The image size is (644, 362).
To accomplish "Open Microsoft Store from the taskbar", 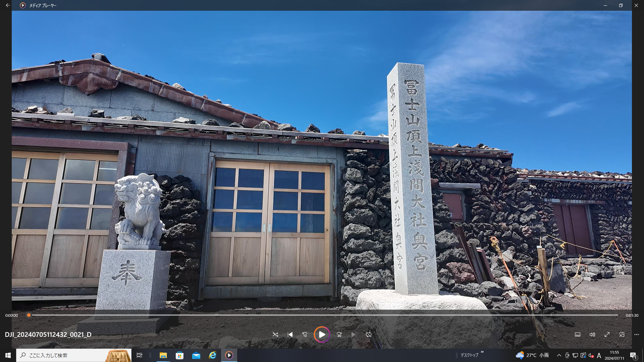I will coord(180,355).
